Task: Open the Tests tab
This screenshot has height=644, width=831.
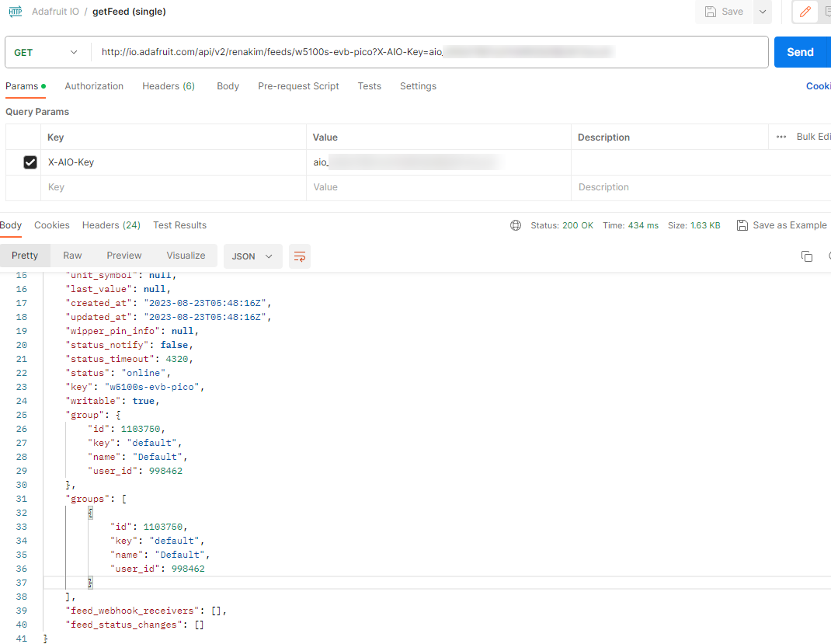Action: tap(370, 86)
